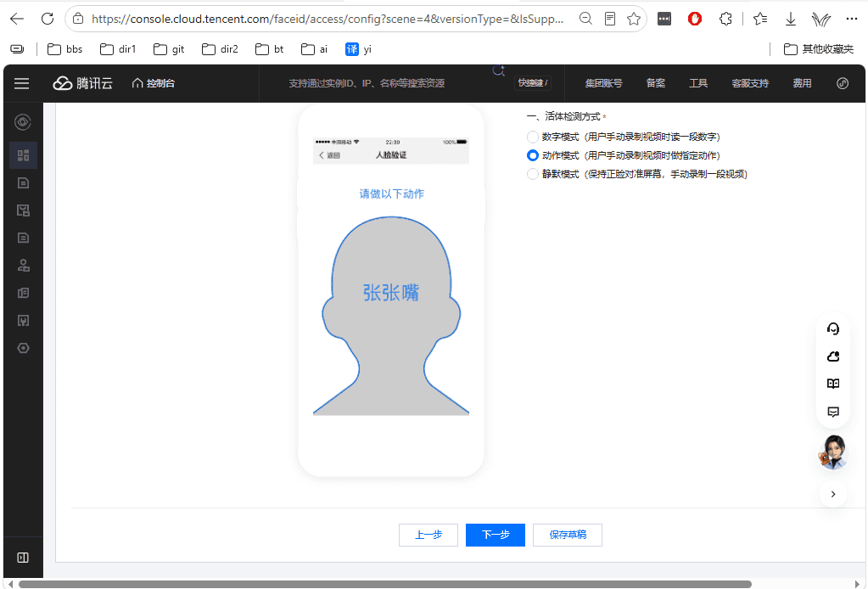The width and height of the screenshot is (868, 589).
Task: Click the 腾讯云 logo
Action: [x=82, y=83]
